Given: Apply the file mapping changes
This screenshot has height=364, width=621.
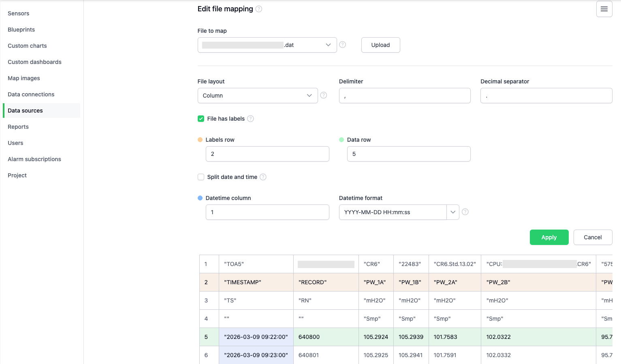Looking at the screenshot, I should [x=549, y=237].
